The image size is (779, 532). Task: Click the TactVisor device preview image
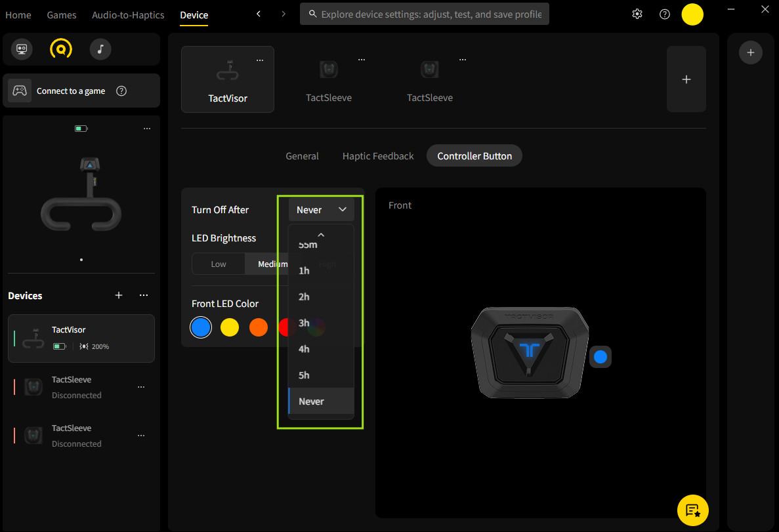tap(81, 194)
